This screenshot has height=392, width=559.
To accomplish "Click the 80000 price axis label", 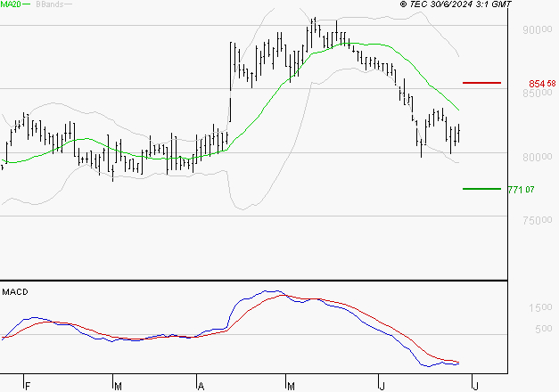I will (538, 157).
